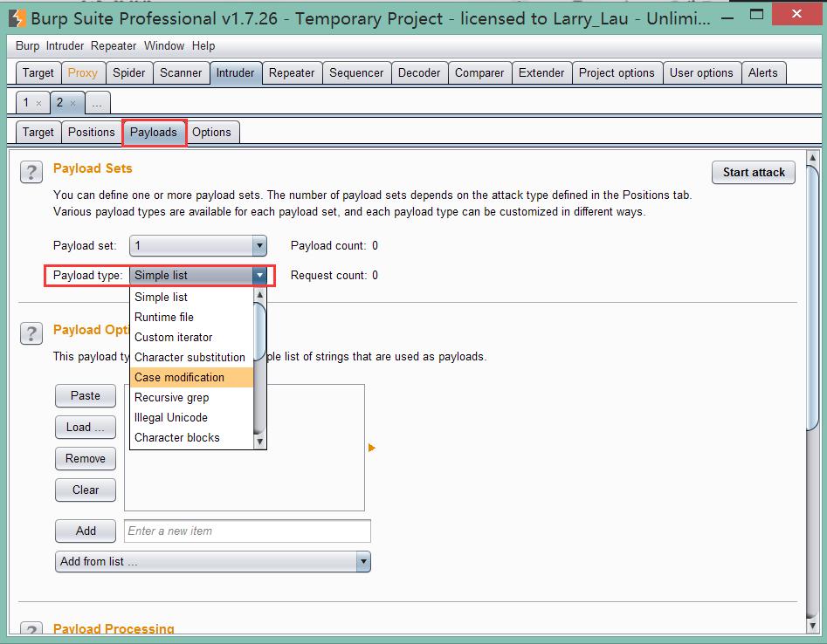The image size is (827, 644).
Task: Switch to the Scanner tab
Action: (x=181, y=72)
